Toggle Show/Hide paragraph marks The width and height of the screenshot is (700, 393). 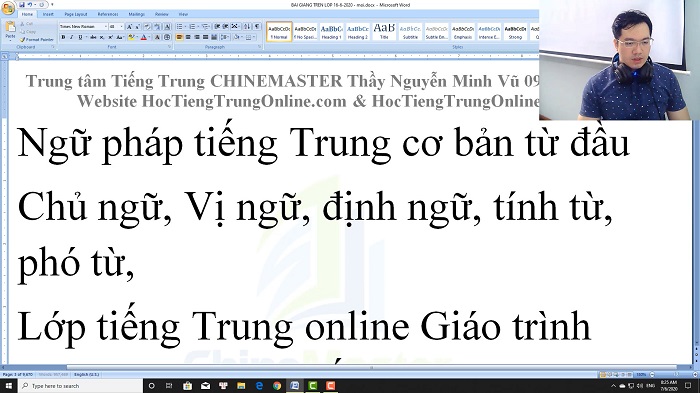pyautogui.click(x=257, y=27)
